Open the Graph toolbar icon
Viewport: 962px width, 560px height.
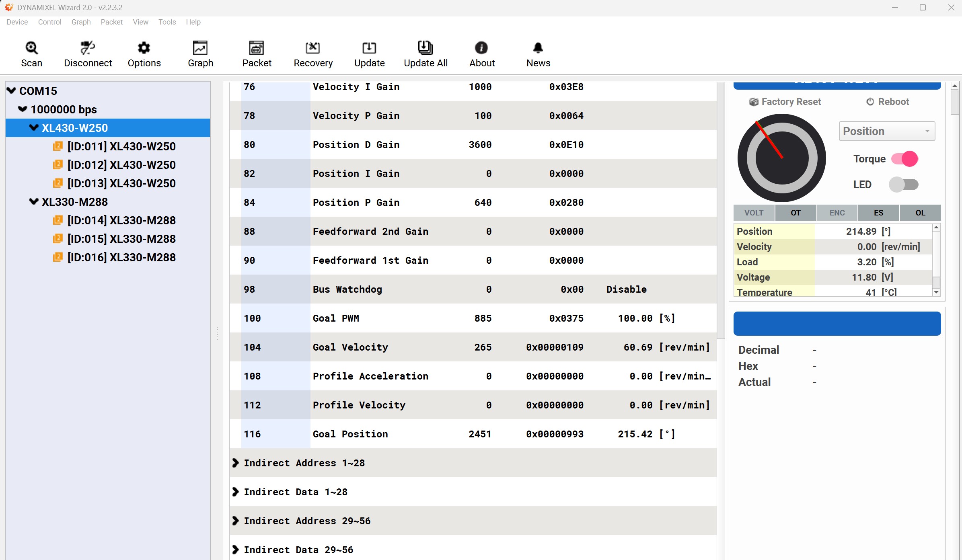click(200, 48)
